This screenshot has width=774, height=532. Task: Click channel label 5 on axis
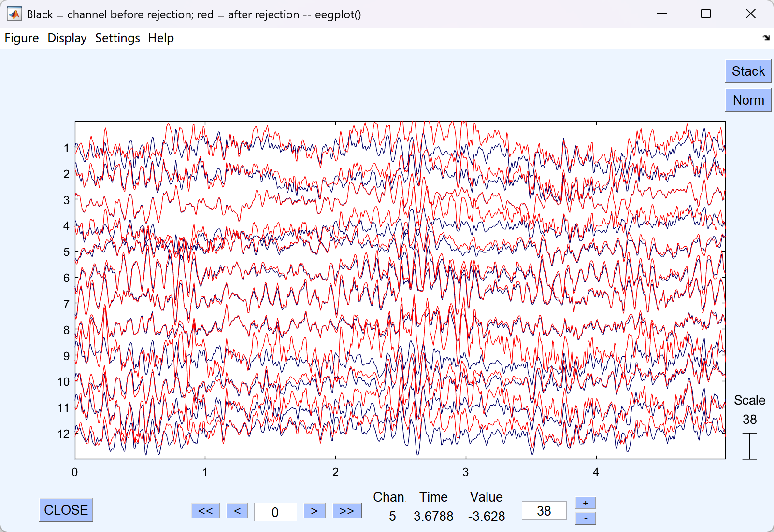[x=66, y=252]
